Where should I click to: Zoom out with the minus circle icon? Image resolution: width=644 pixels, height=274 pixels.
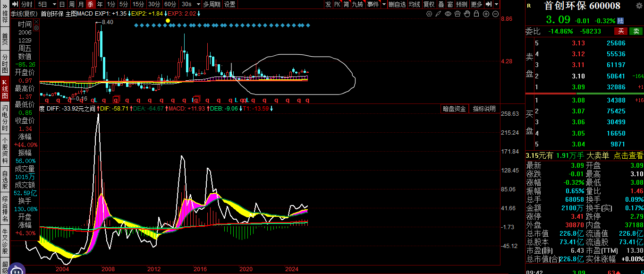coord(495,14)
